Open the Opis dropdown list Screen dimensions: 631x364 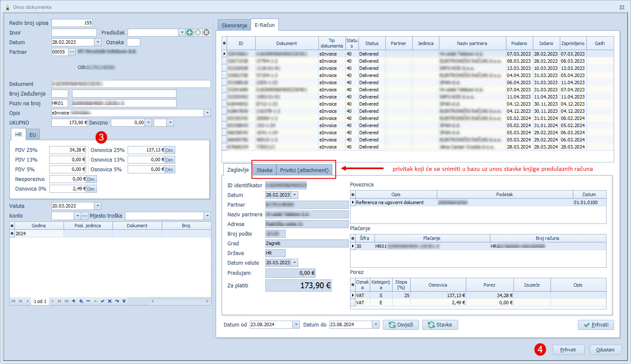(207, 113)
